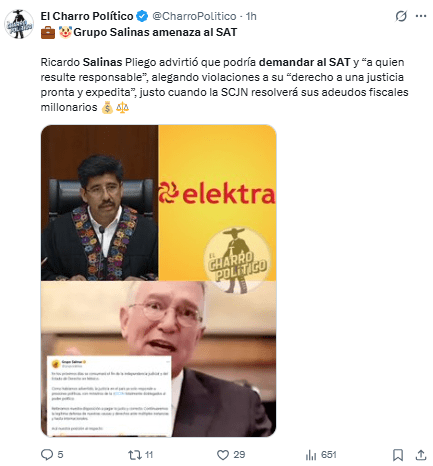This screenshot has height=466, width=433.
Task: Click the blue verified badge
Action: coord(142,16)
